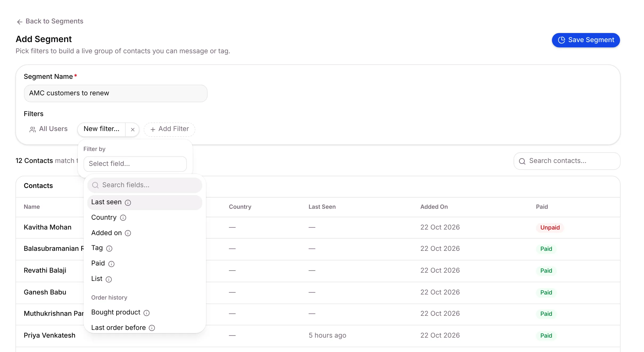644x352 pixels.
Task: Click the Paid column header
Action: 542,207
